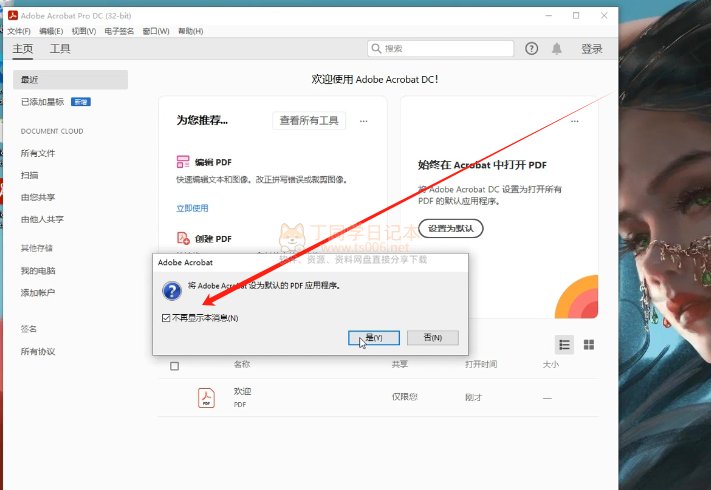Open the 文件(F) menu
This screenshot has width=711, height=490.
(19, 31)
